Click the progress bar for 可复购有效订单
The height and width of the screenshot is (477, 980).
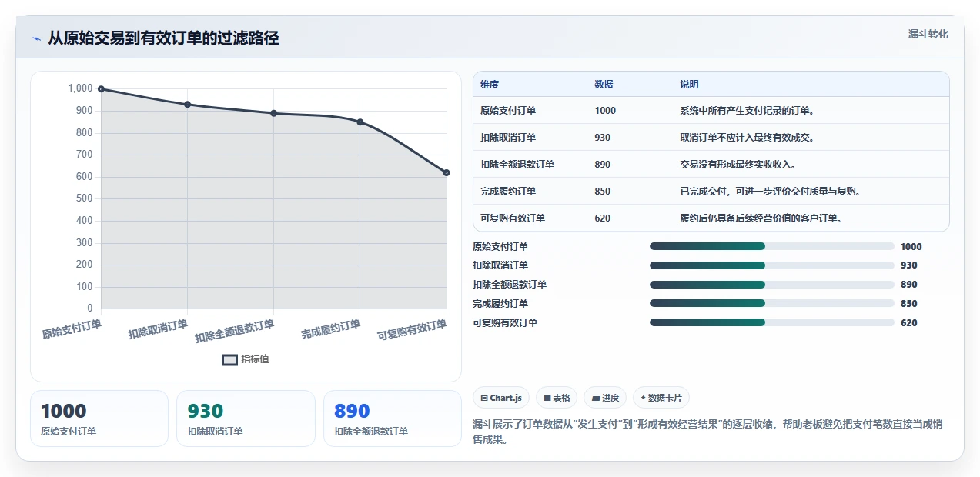pyautogui.click(x=772, y=323)
